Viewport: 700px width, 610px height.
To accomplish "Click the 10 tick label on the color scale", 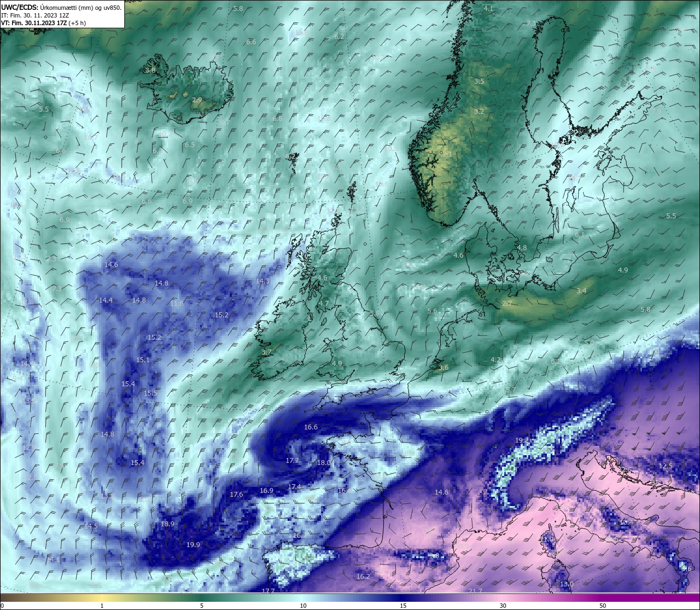I will 303,606.
